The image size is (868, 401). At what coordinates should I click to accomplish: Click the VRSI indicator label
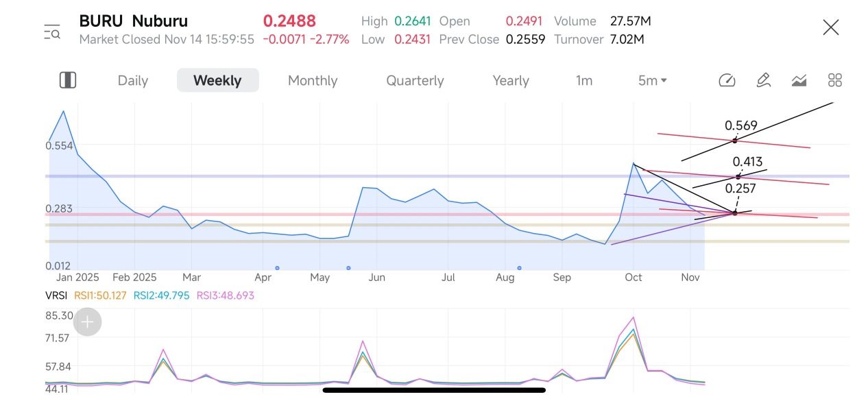[57, 295]
